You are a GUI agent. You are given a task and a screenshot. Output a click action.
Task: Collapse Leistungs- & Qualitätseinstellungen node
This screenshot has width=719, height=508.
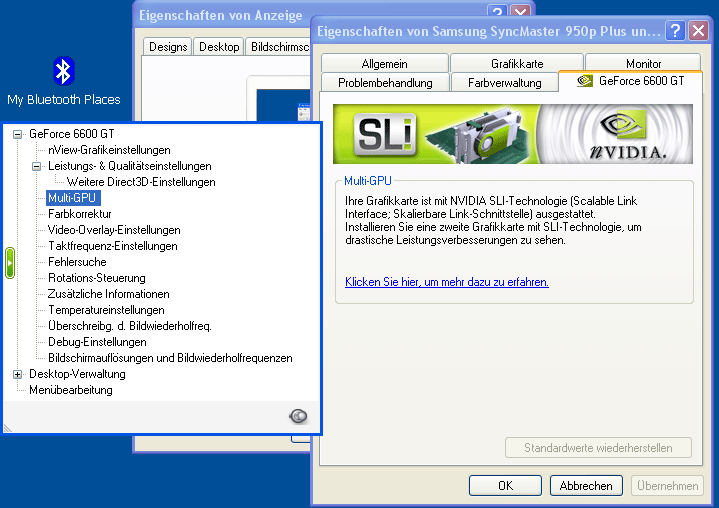36,166
